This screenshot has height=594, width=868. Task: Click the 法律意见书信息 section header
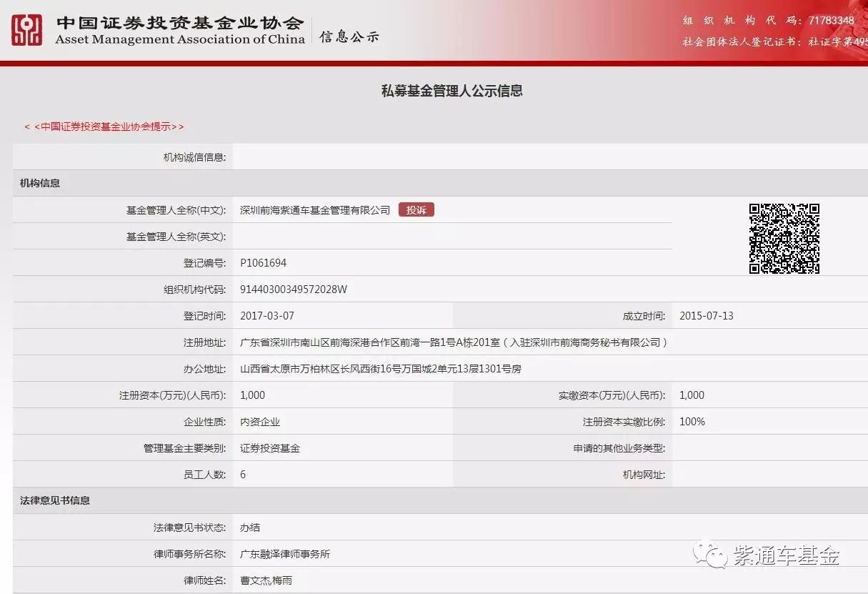[55, 500]
